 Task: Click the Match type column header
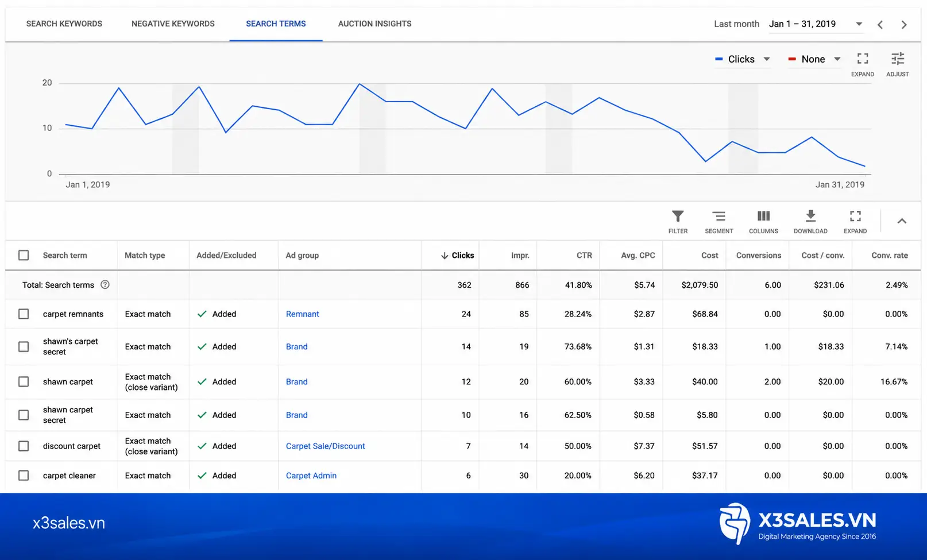tap(145, 256)
